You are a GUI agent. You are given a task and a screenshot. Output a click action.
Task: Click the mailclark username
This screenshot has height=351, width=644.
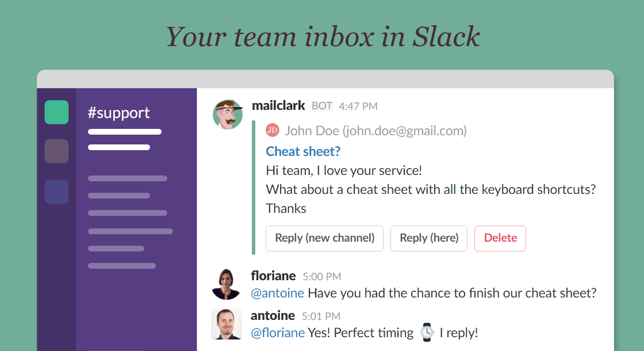tap(278, 105)
